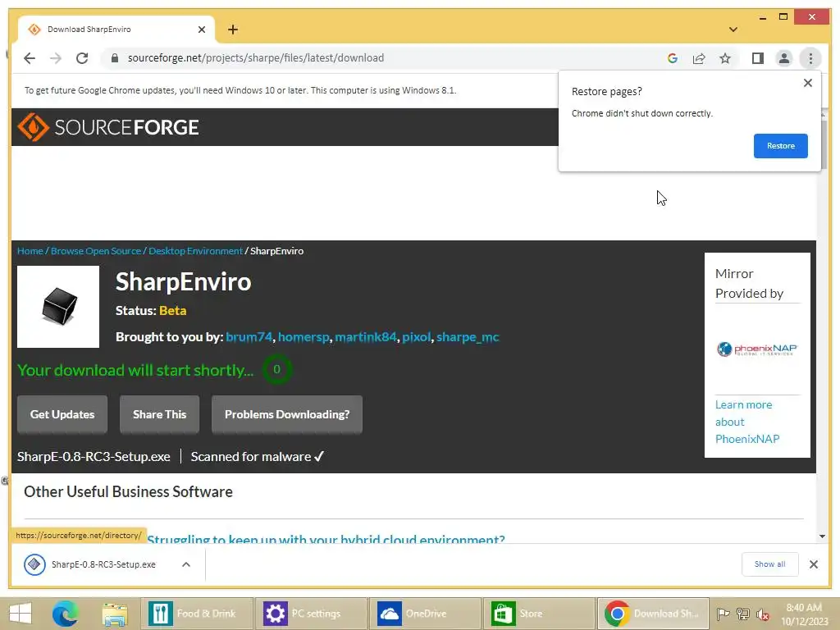The height and width of the screenshot is (630, 840).
Task: Open sharpe_mc author profile link
Action: click(468, 337)
